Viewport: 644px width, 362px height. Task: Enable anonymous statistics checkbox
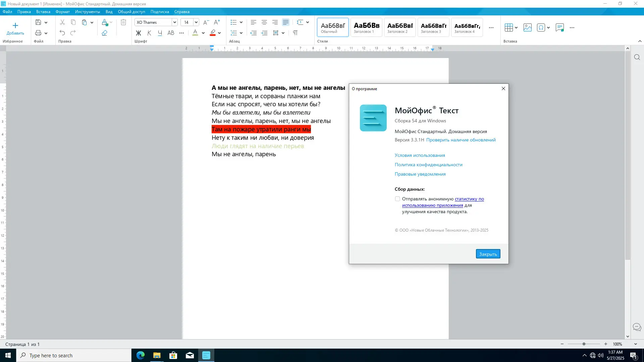point(397,199)
